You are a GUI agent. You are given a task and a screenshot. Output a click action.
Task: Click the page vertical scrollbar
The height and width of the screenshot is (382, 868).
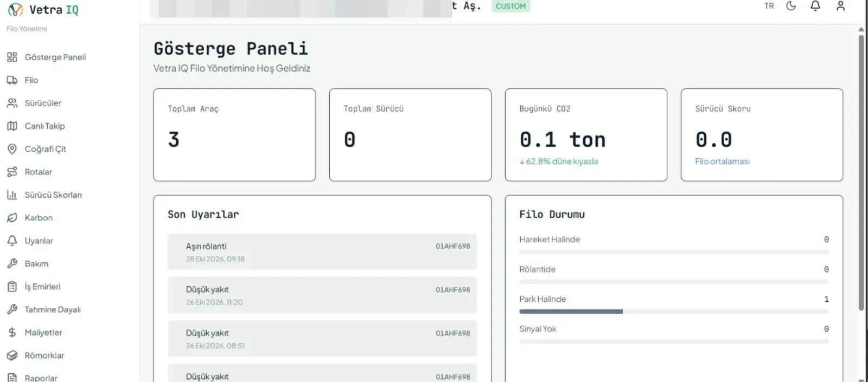coord(861,173)
